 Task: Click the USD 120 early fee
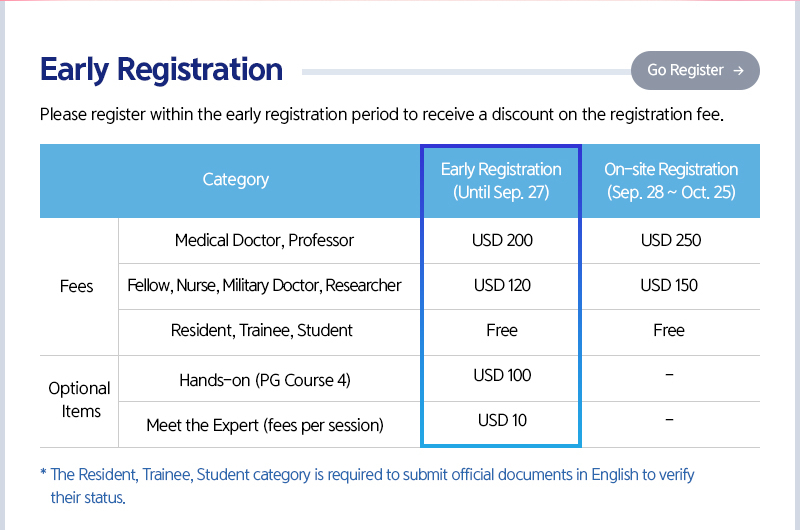(x=502, y=286)
